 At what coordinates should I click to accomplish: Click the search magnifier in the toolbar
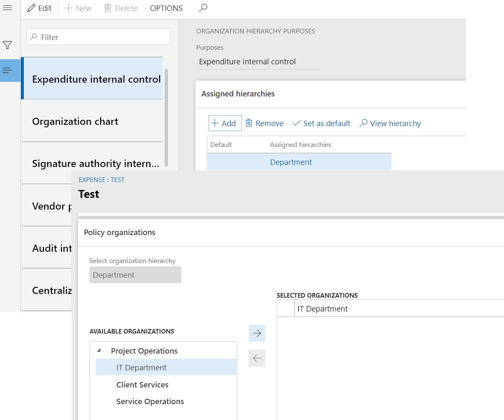(203, 8)
